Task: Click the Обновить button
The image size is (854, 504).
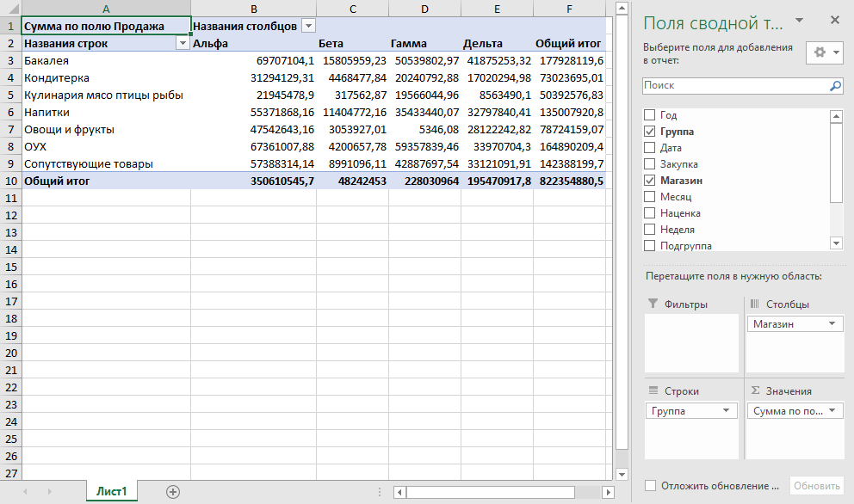Action: click(x=816, y=485)
